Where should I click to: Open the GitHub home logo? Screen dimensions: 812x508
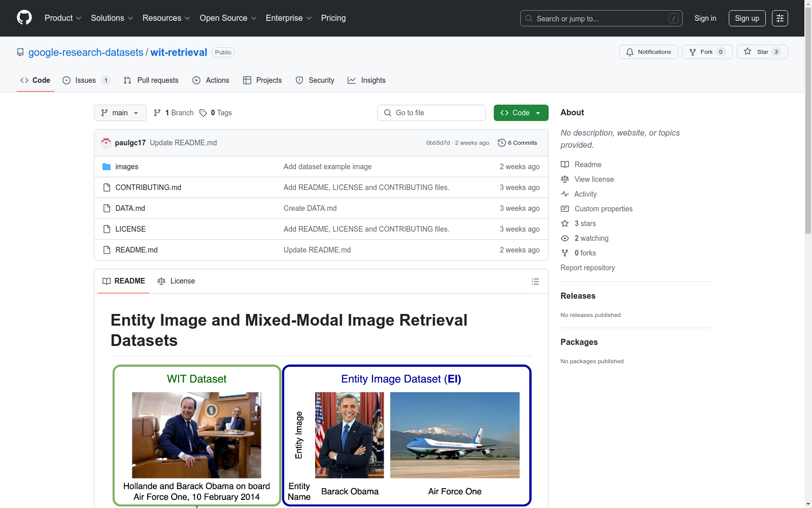click(24, 18)
